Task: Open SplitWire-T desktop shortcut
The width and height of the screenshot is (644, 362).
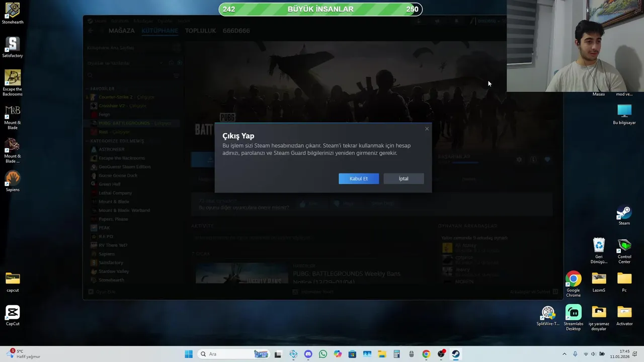Action: tap(548, 316)
